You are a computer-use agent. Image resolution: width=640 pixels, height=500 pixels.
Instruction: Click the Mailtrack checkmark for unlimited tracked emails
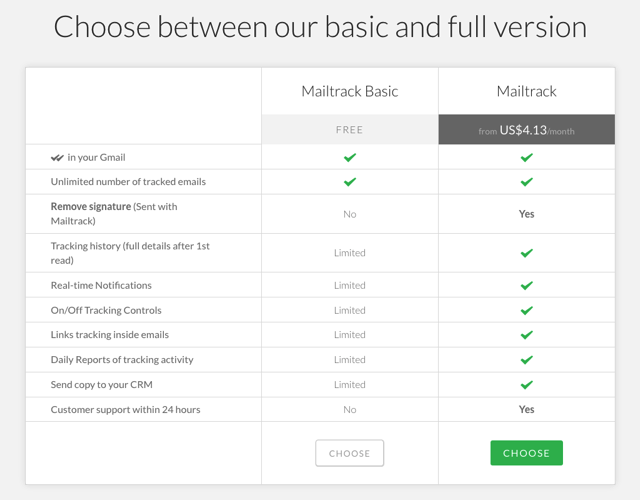pos(527,182)
